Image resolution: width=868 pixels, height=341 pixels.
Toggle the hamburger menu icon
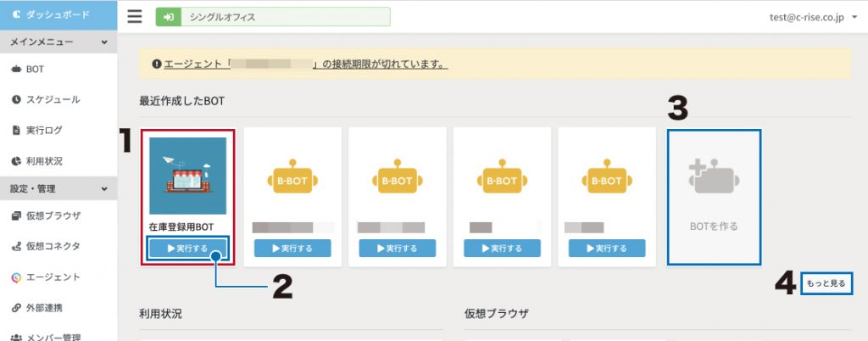(x=135, y=17)
